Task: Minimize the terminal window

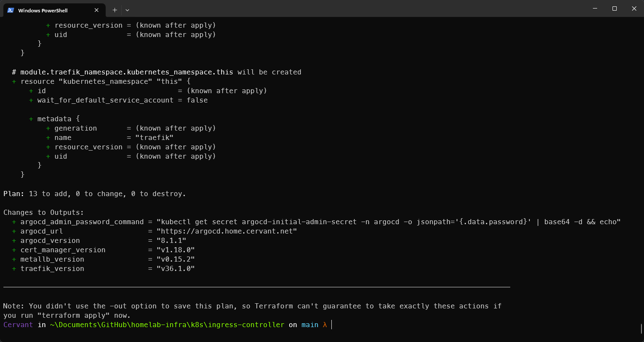Action: (x=595, y=9)
